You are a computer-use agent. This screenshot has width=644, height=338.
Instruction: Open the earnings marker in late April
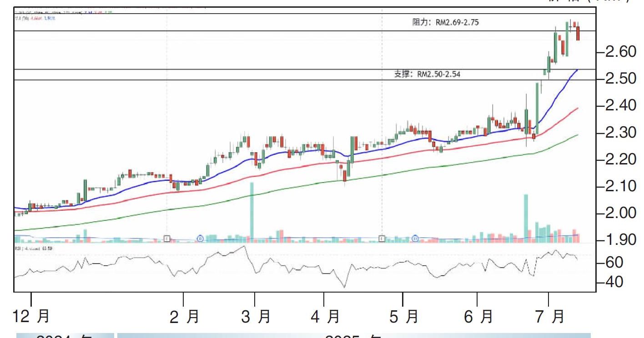click(382, 238)
